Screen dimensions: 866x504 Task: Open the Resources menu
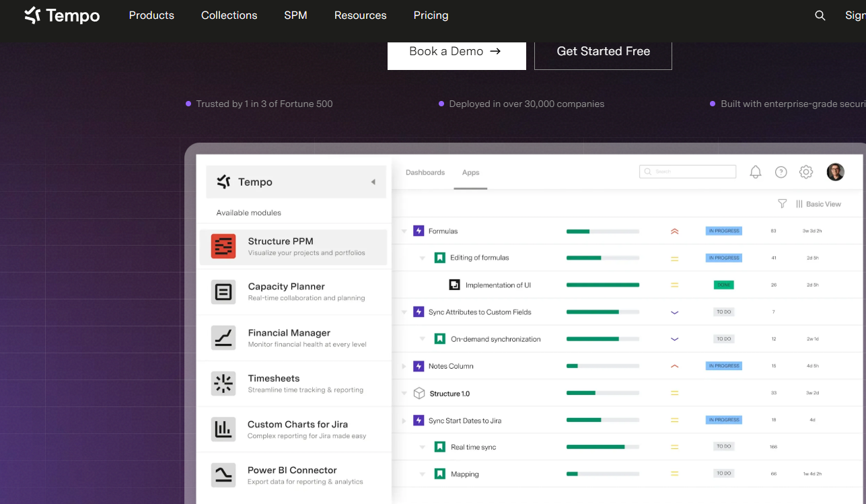point(361,15)
